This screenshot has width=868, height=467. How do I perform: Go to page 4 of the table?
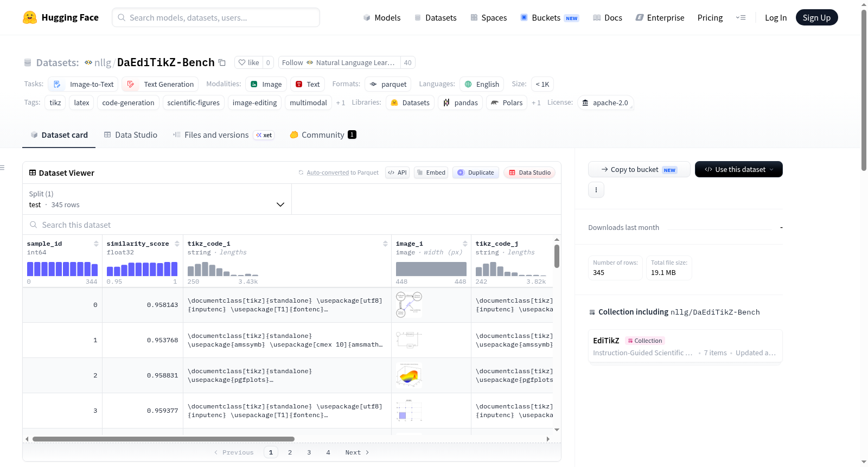(328, 452)
